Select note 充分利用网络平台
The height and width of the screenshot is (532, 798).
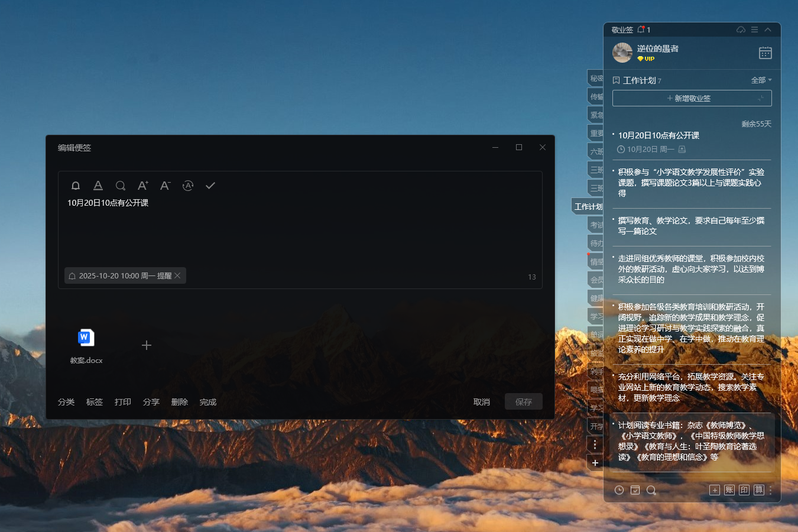tap(692, 387)
